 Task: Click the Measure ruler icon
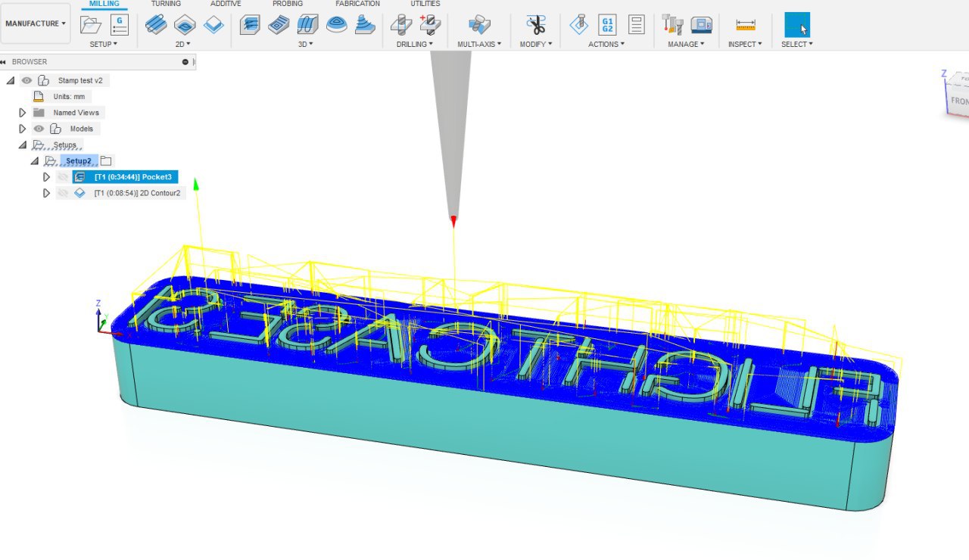point(745,25)
